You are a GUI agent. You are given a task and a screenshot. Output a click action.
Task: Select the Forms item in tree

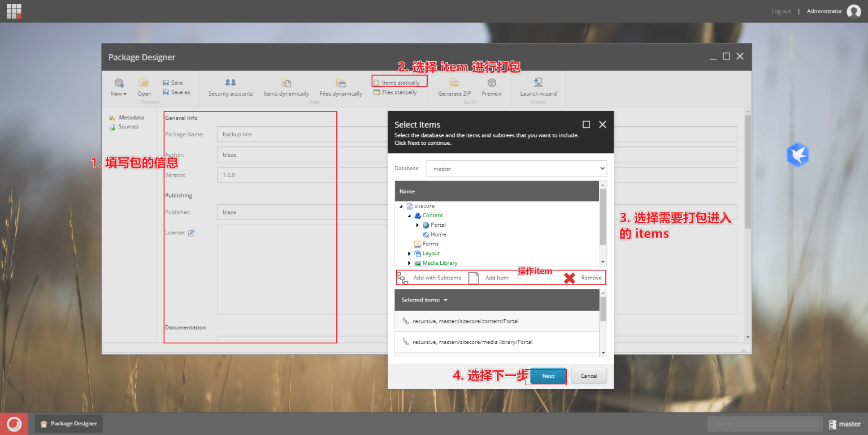[431, 244]
